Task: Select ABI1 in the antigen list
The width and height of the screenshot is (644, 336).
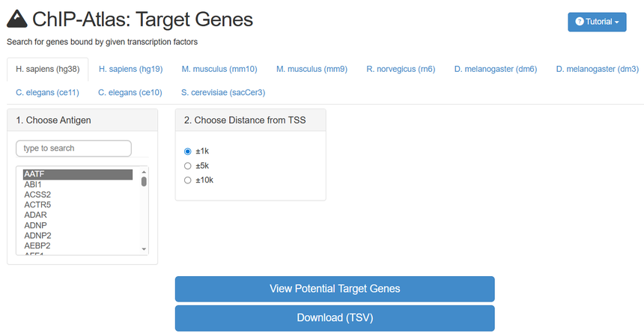Action: 33,185
